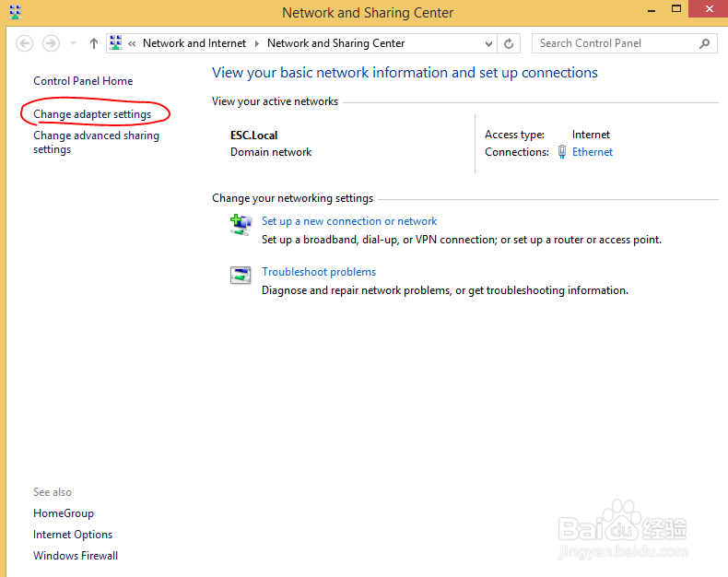Open Change adapter settings

coord(92,114)
